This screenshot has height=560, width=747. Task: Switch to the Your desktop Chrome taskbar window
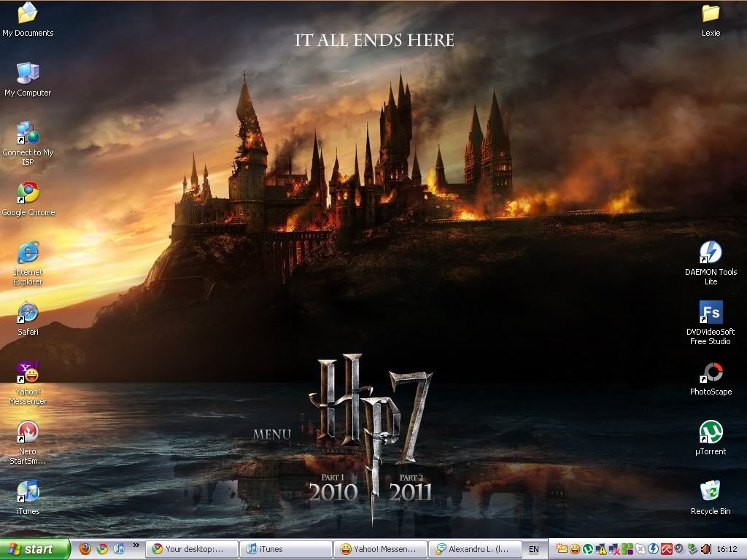192,549
